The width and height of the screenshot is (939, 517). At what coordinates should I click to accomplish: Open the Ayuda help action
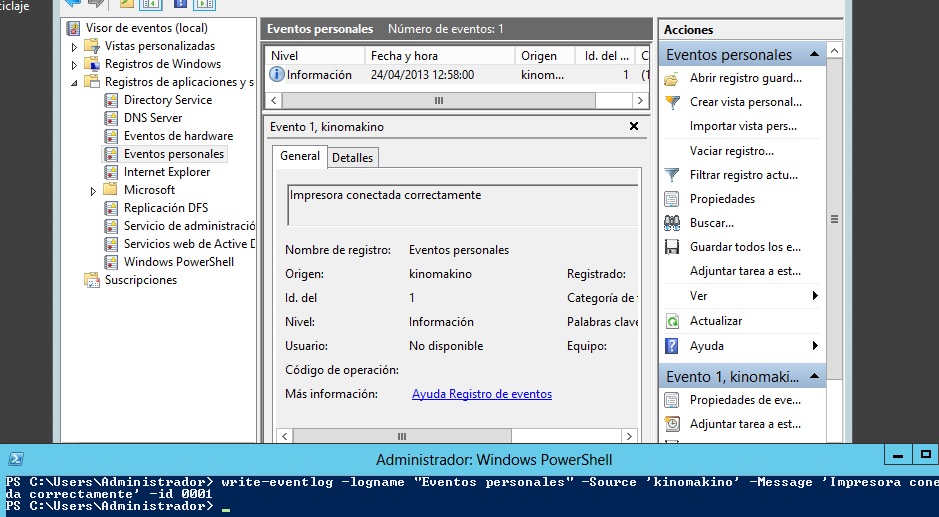pyautogui.click(x=706, y=346)
